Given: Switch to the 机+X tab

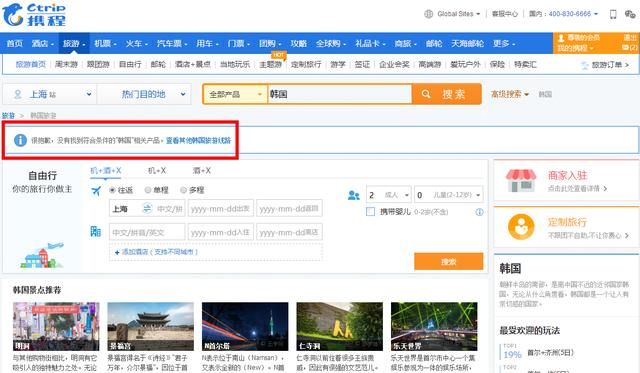Looking at the screenshot, I should [157, 171].
